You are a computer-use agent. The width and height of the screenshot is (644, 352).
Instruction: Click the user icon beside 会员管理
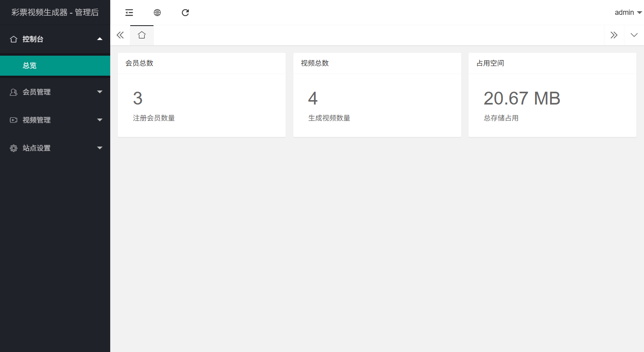coord(14,92)
